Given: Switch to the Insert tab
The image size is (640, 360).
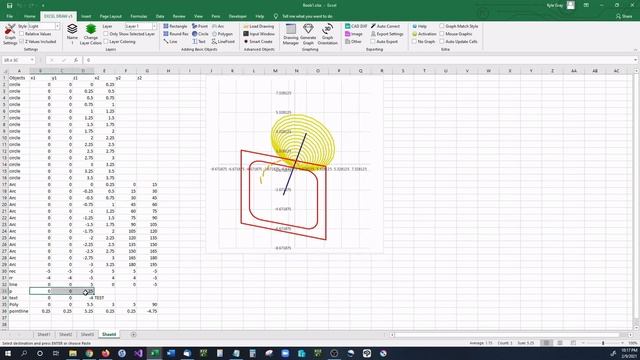Looking at the screenshot, I should (x=86, y=16).
